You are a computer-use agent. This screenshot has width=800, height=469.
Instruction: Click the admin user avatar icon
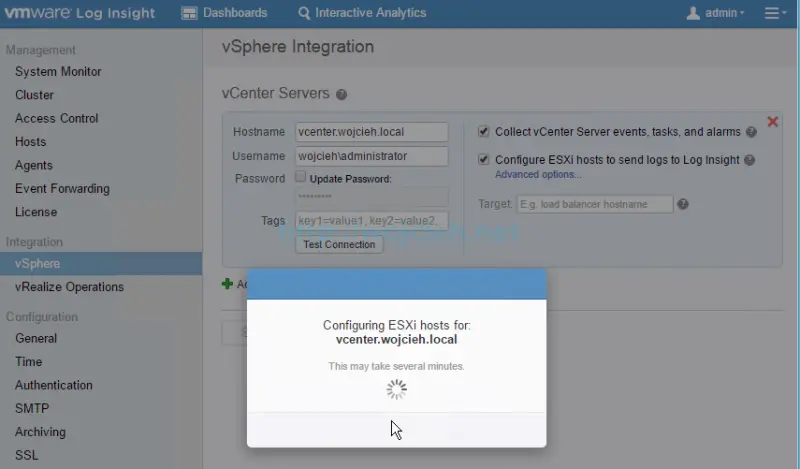[x=693, y=13]
